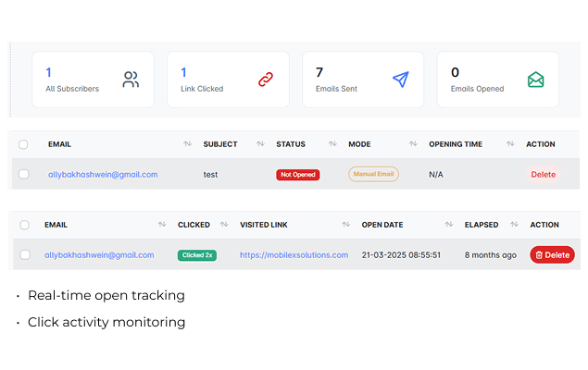Click the red Not Opened status badge
This screenshot has height=370, width=588.
point(297,175)
